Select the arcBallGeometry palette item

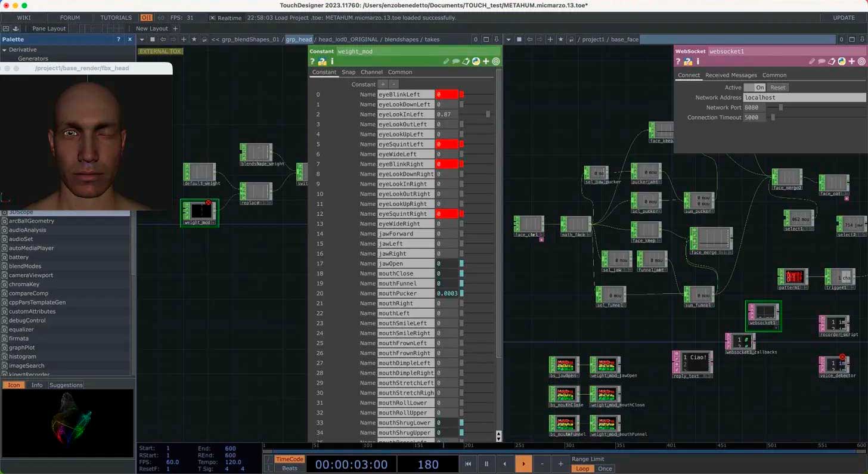coord(31,221)
